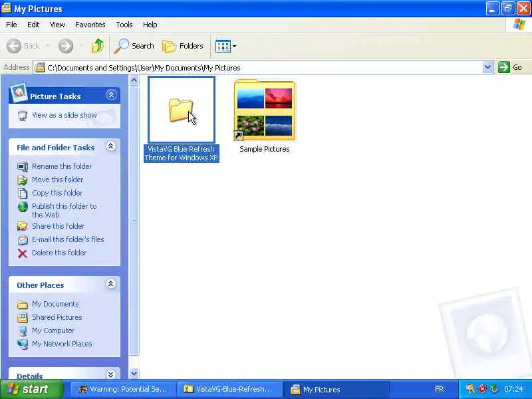Click the red X delete icon

tap(23, 253)
